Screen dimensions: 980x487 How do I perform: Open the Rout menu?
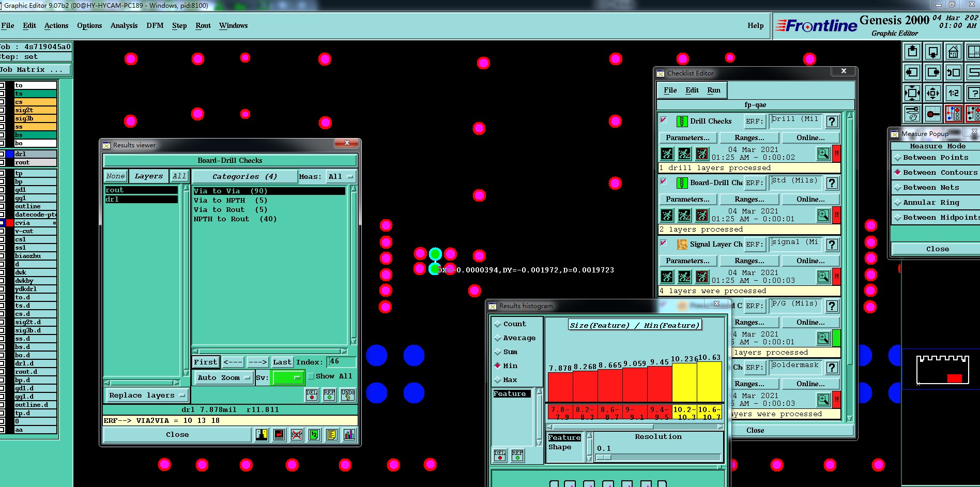pos(203,25)
